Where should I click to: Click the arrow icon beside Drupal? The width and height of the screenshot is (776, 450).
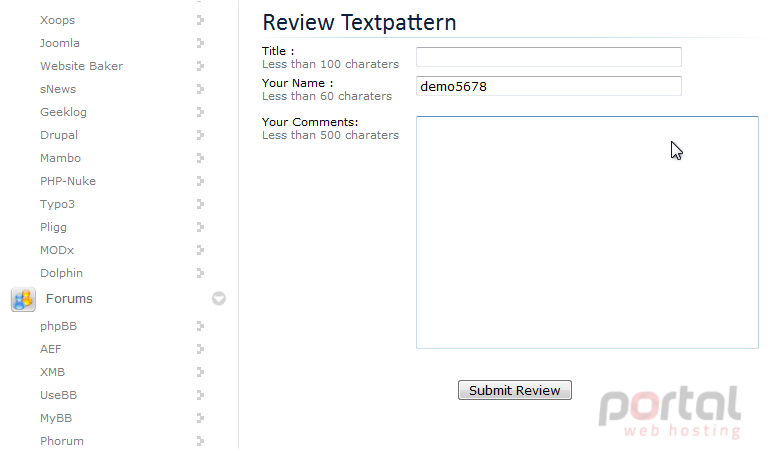tap(200, 135)
